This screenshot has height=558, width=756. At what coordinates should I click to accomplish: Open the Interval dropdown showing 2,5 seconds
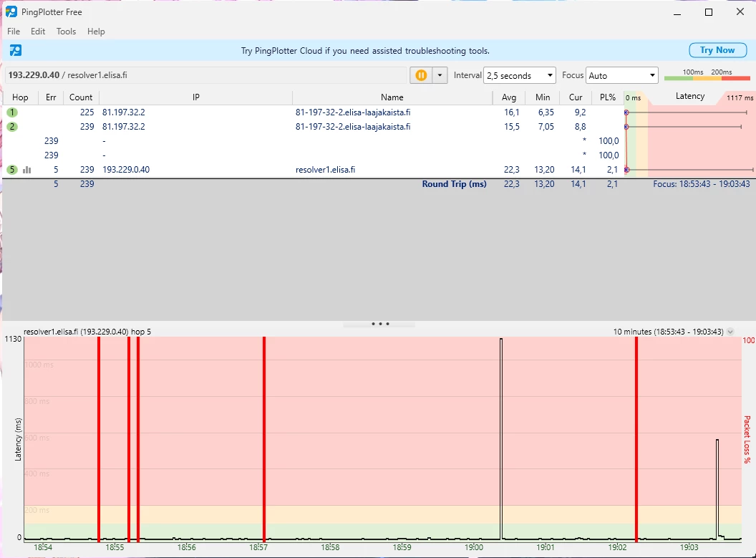point(520,76)
